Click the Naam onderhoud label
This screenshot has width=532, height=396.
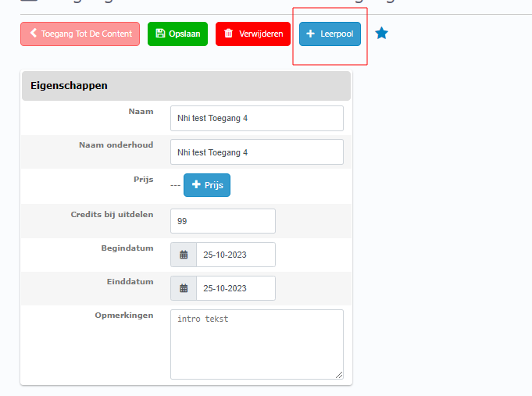coord(116,145)
